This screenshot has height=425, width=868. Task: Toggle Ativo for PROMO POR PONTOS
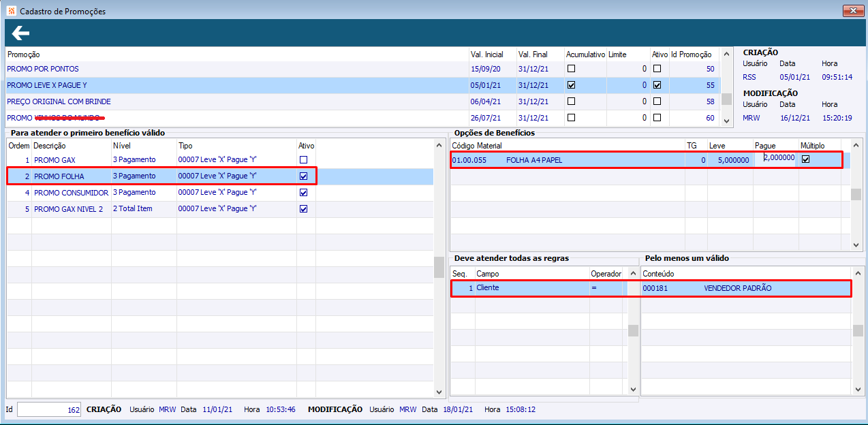(657, 69)
